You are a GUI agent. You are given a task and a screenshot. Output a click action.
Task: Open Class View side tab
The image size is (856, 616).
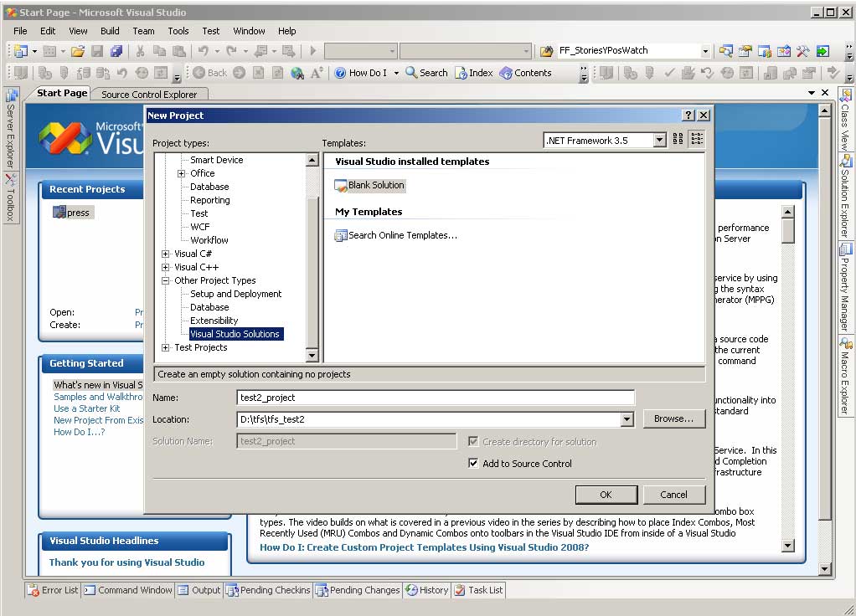(845, 120)
